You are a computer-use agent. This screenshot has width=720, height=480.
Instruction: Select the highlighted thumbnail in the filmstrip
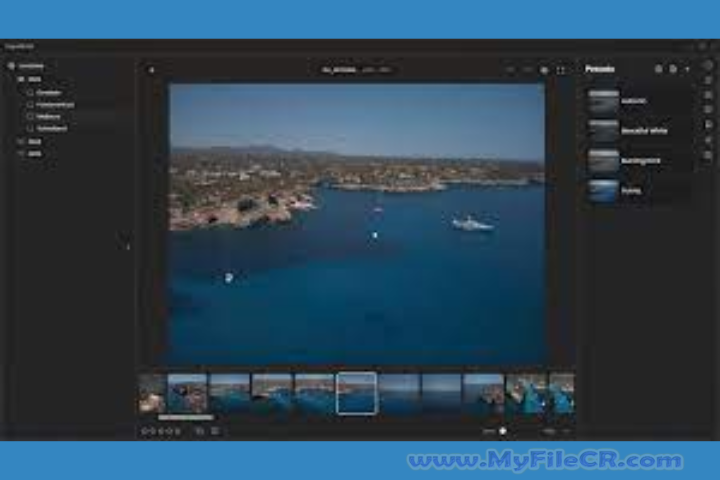[x=356, y=394]
